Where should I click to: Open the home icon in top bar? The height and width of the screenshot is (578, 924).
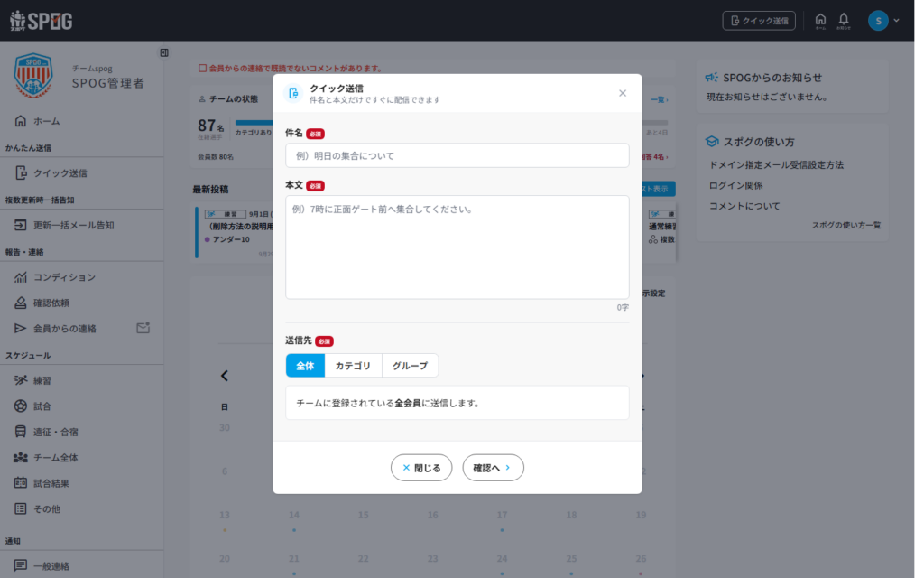820,21
